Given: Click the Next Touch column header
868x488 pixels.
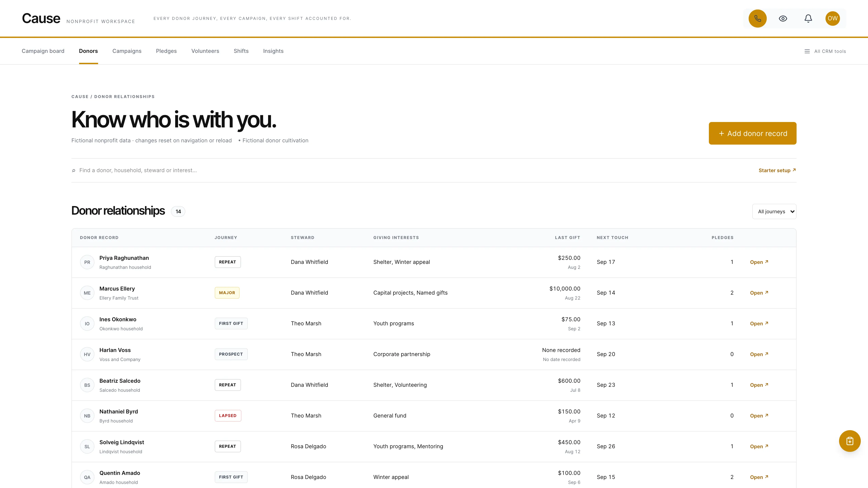Looking at the screenshot, I should point(612,238).
